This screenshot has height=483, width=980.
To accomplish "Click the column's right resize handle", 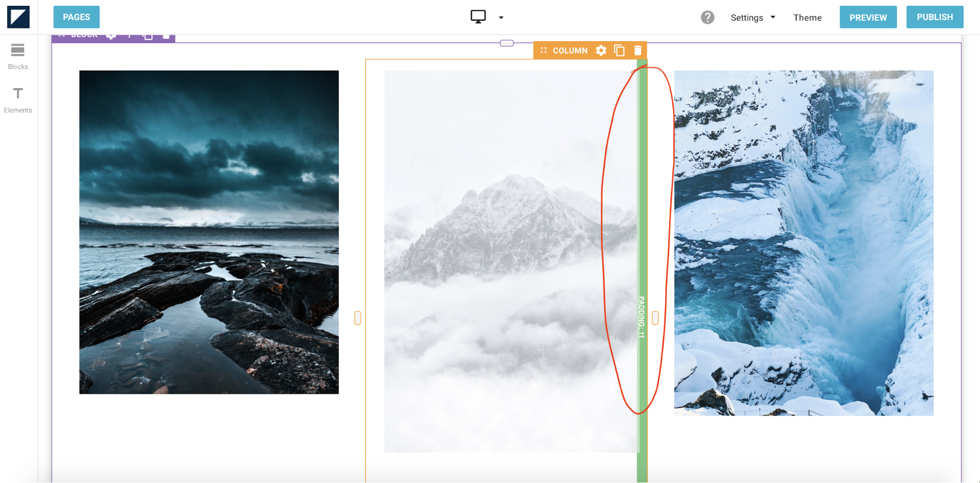I will point(655,318).
